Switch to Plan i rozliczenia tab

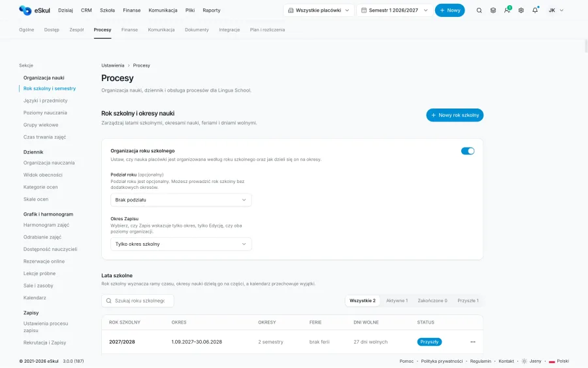coord(267,29)
